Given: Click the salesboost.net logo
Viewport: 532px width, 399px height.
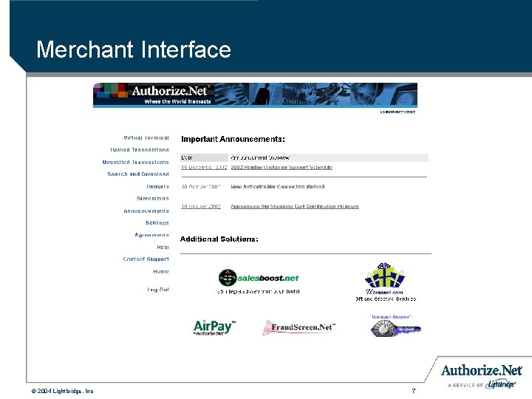Looking at the screenshot, I should 259,278.
